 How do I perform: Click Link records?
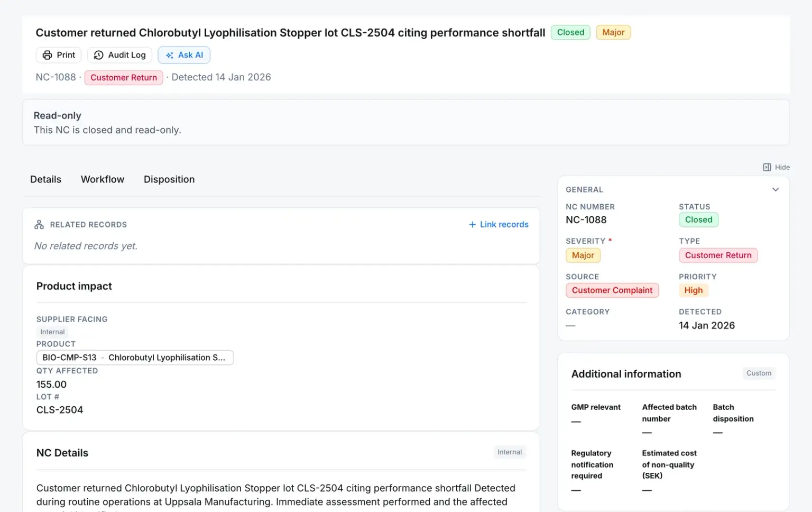499,224
